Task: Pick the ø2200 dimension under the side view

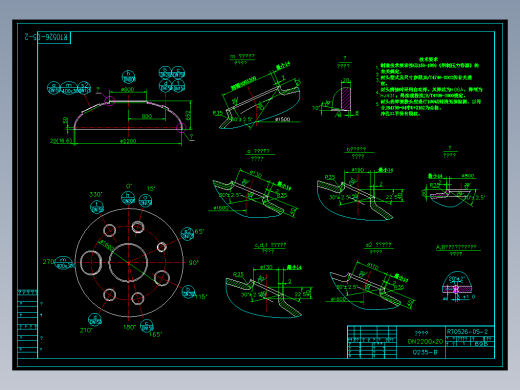Action: [128, 141]
